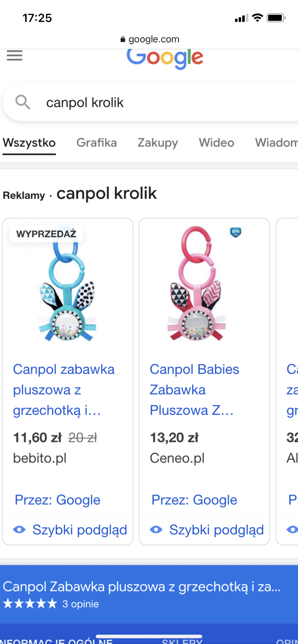
Task: Tap the Google logo
Action: (x=165, y=59)
